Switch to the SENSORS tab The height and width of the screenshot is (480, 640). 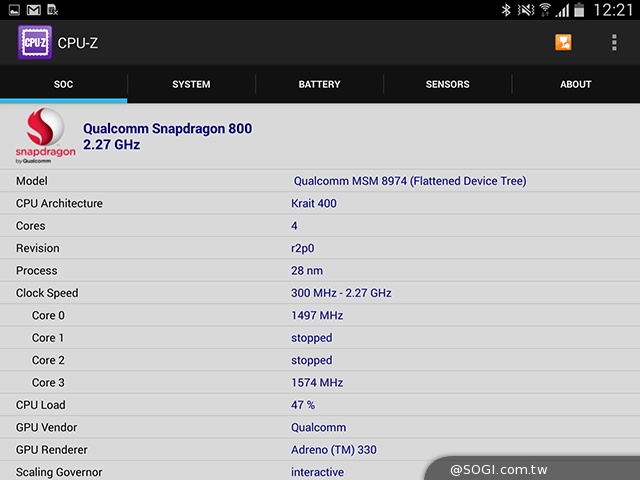(x=448, y=84)
